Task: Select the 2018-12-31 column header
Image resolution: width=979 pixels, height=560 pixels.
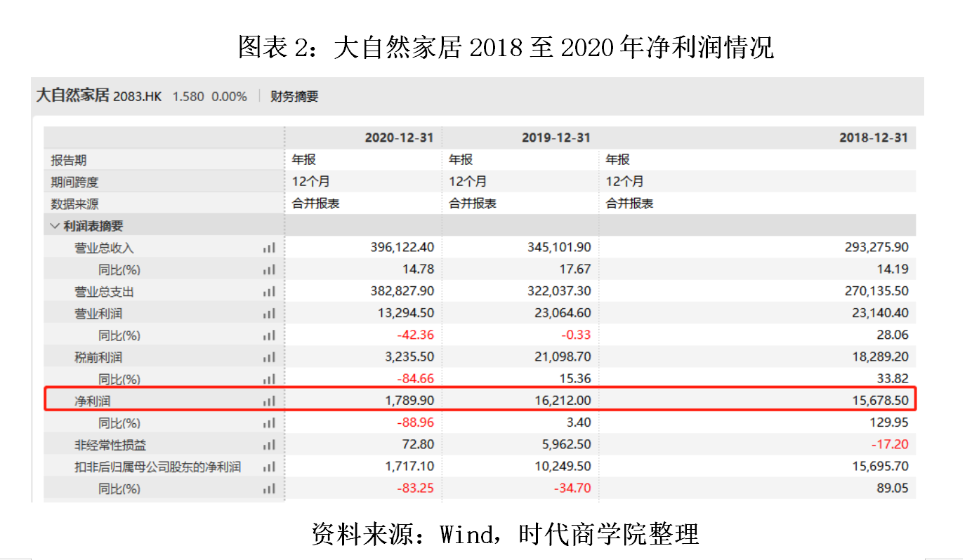Action: point(873,138)
